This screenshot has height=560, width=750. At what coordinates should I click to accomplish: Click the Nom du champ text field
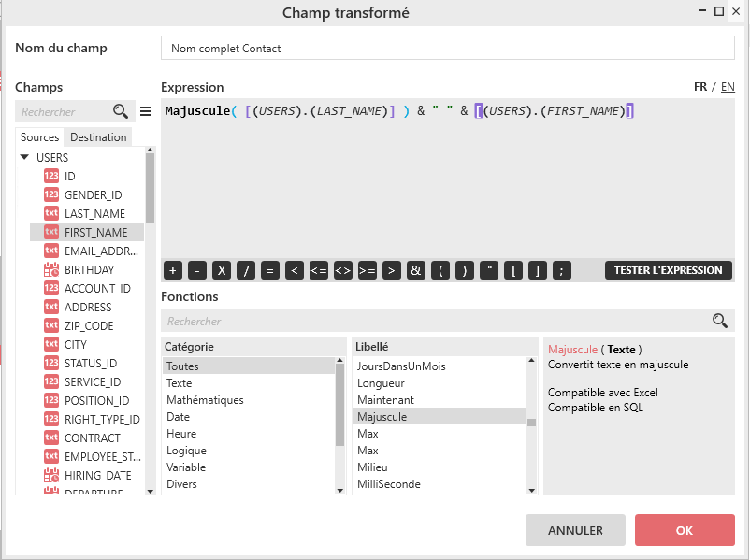point(447,48)
